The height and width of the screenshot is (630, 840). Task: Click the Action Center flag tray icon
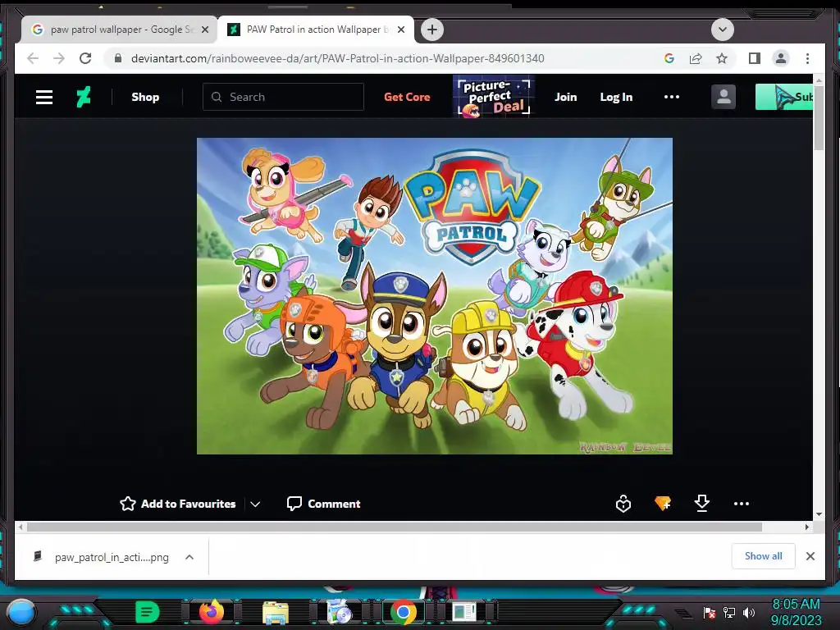tap(710, 613)
